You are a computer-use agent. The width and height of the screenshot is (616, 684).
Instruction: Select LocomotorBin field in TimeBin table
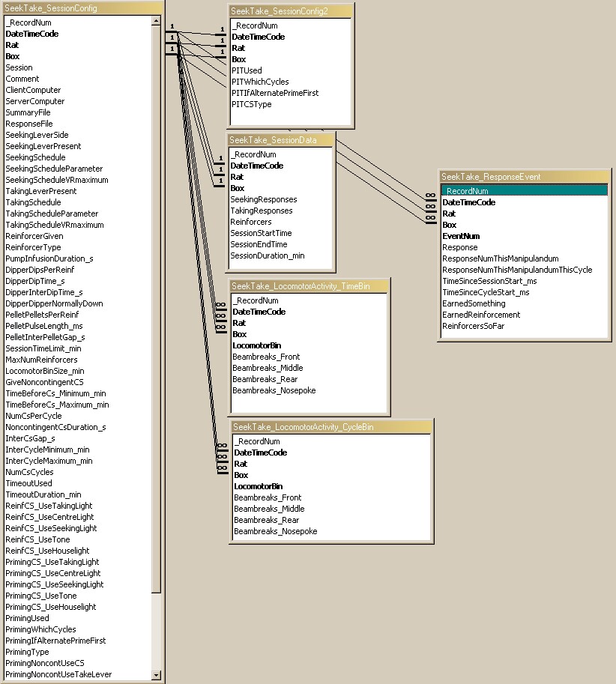click(x=256, y=345)
